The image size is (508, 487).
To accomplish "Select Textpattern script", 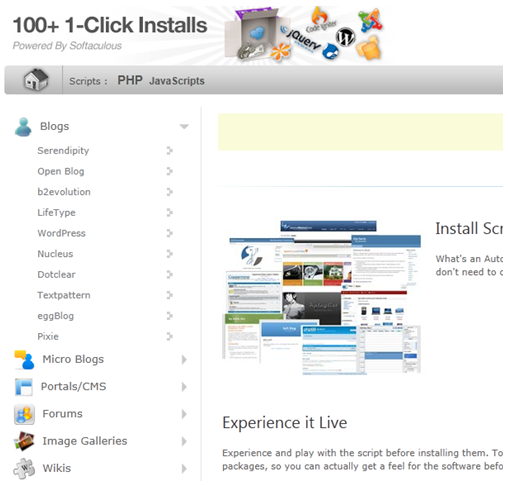I will point(64,295).
